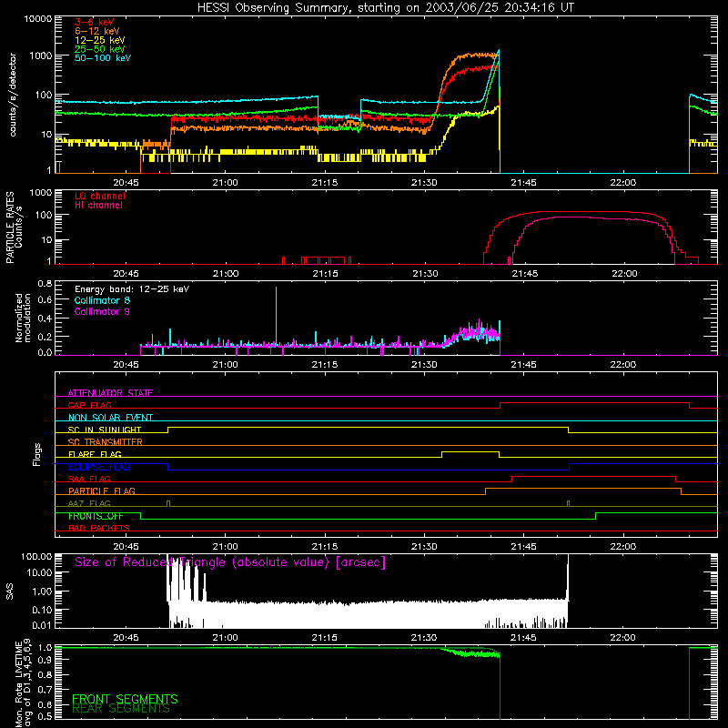This screenshot has width=728, height=728.
Task: Click the Energy band: 12-25 keV label
Action: [x=132, y=289]
